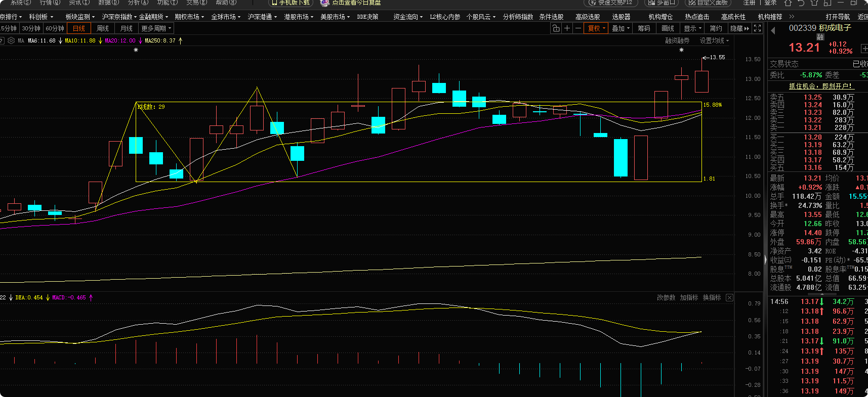Click 热点追击 in toolbar
This screenshot has height=397, width=868.
(x=697, y=17)
